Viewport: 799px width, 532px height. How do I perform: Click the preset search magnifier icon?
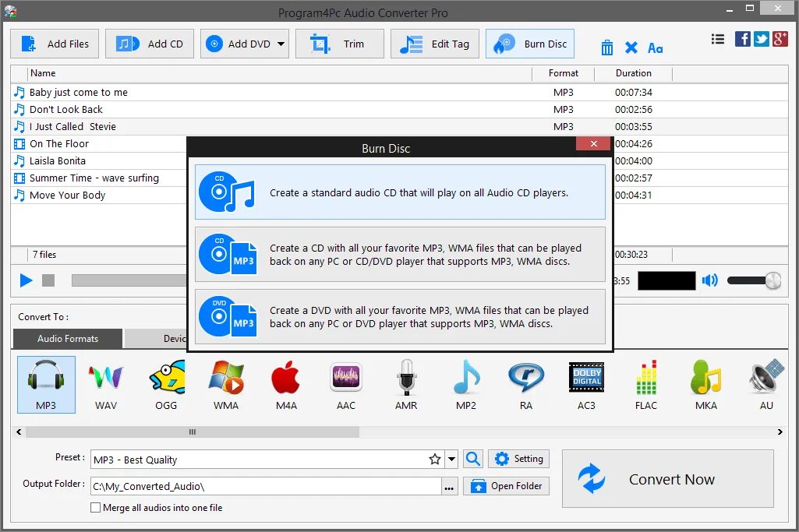pyautogui.click(x=473, y=459)
